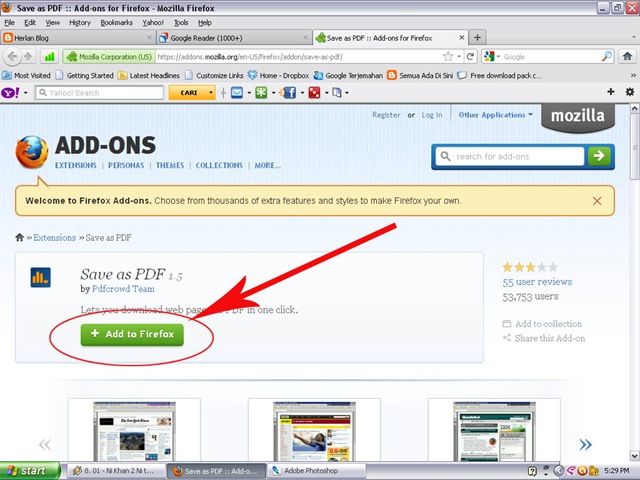Click the Yahoo! Search input field
Viewport: 640px width, 480px height.
coord(99,93)
